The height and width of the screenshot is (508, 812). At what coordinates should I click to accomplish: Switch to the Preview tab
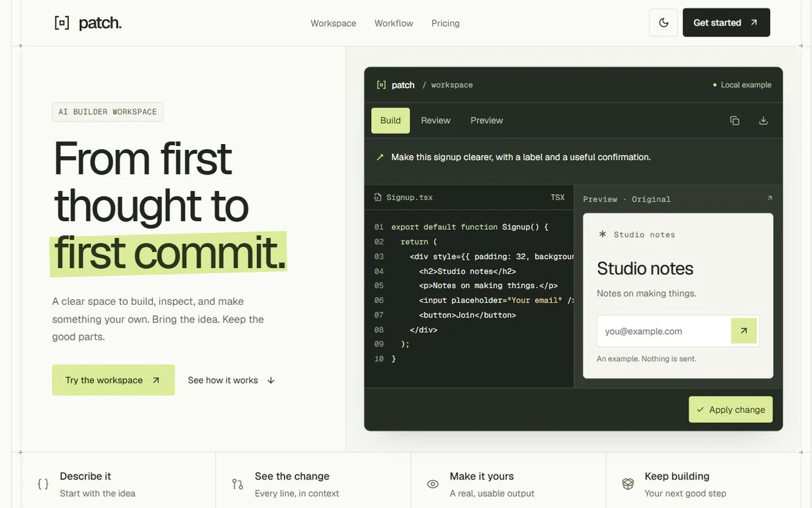[487, 121]
